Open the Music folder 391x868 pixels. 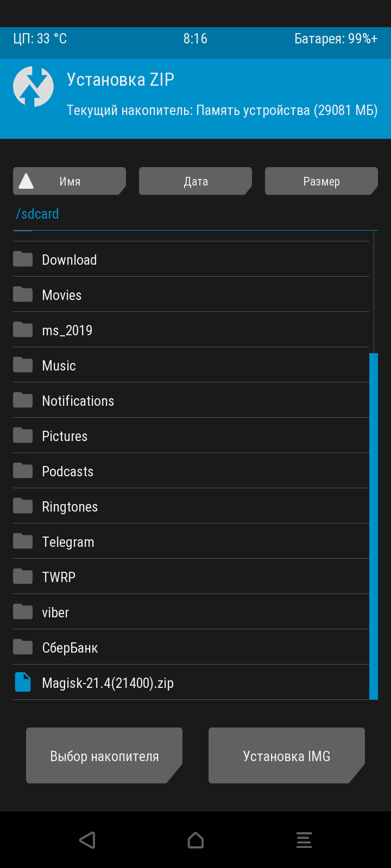[x=59, y=366]
